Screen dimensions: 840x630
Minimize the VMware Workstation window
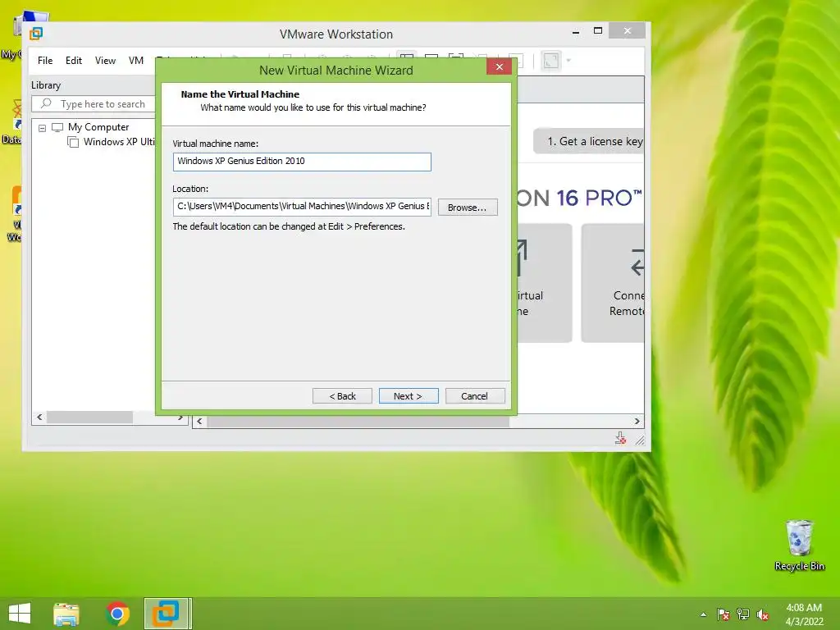tap(576, 32)
